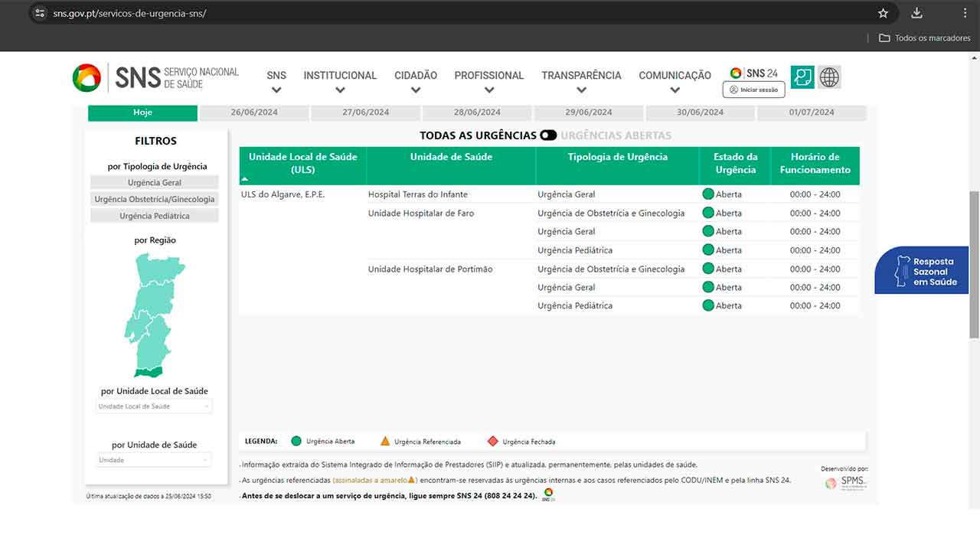
Task: Open the SNS 24 logo link
Action: pyautogui.click(x=754, y=73)
